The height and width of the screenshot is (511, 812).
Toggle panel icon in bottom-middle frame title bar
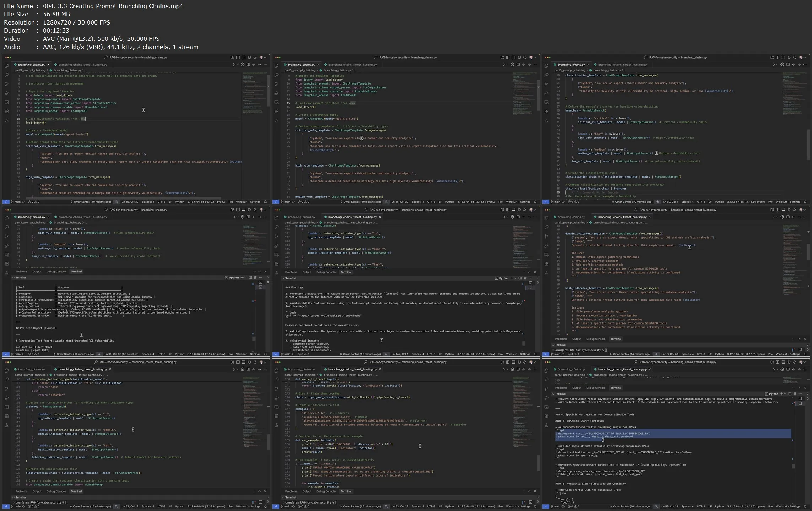pyautogui.click(x=513, y=362)
